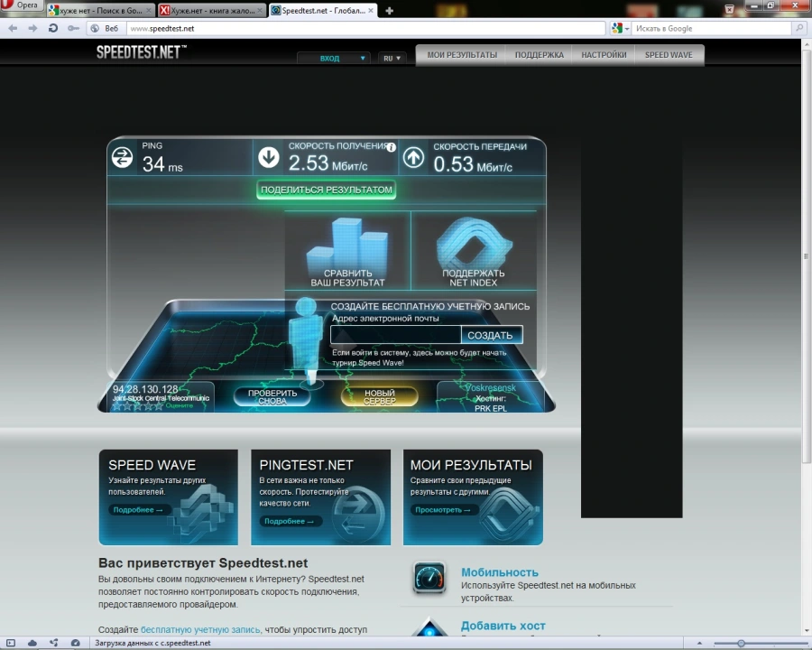Image resolution: width=812 pixels, height=650 pixels.
Task: Click status text 'Загрузка данных с c.speedtest.net'
Action: [x=152, y=643]
